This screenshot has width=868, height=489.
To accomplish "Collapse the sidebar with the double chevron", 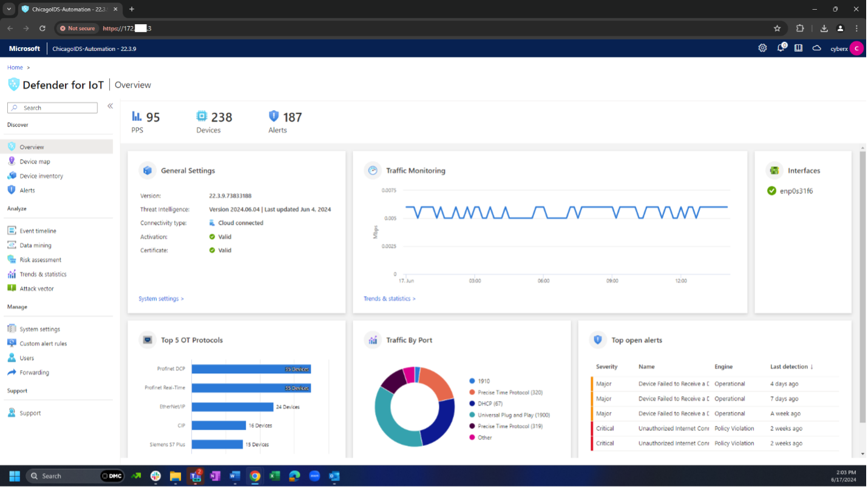I will coord(110,106).
